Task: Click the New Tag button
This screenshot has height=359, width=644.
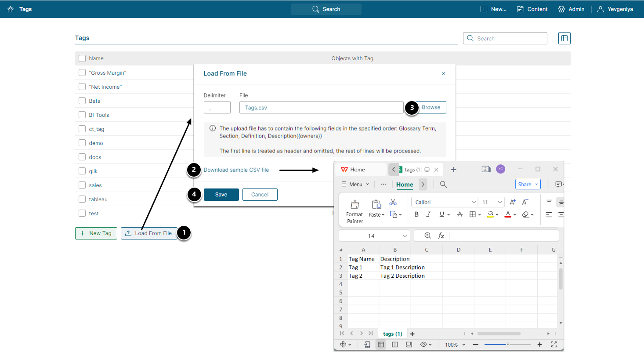Action: pos(96,233)
